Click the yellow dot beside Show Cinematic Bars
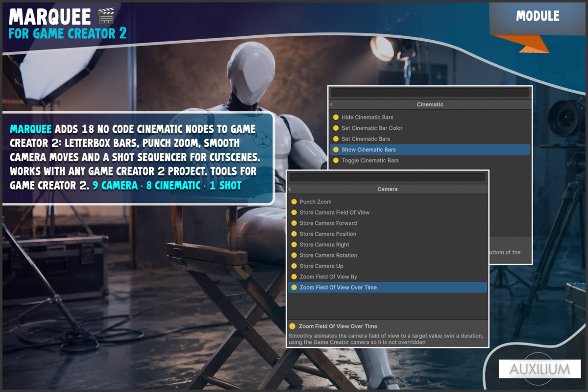The width and height of the screenshot is (588, 392). click(336, 149)
